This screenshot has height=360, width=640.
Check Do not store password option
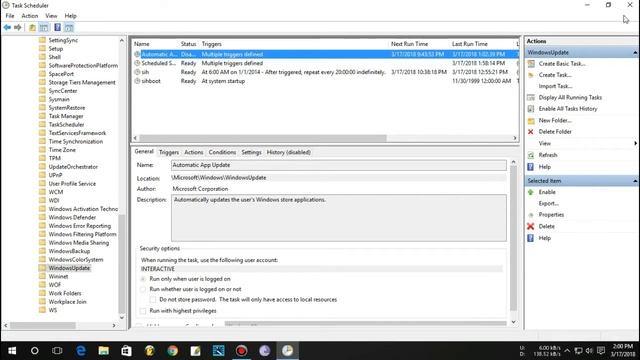tap(152, 300)
